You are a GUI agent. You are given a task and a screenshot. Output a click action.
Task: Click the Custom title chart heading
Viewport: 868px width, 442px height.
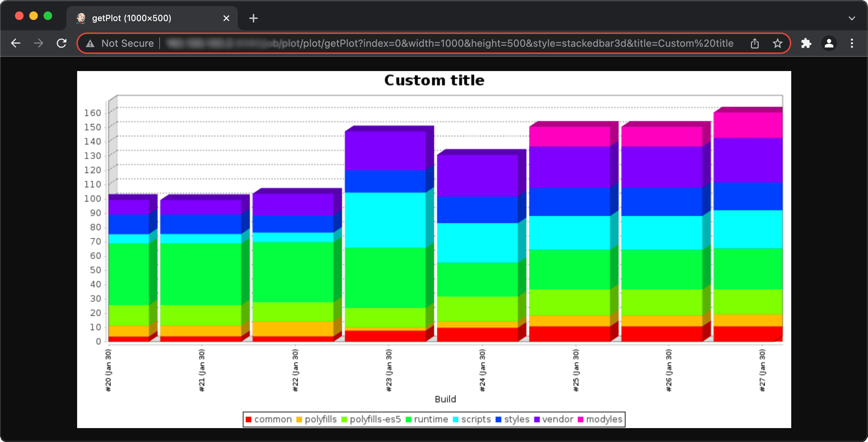pos(434,80)
